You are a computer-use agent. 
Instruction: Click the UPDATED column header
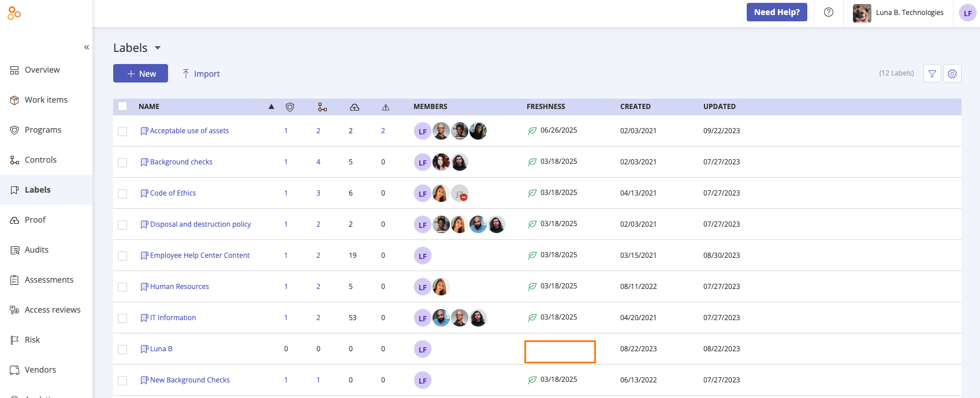coord(720,107)
